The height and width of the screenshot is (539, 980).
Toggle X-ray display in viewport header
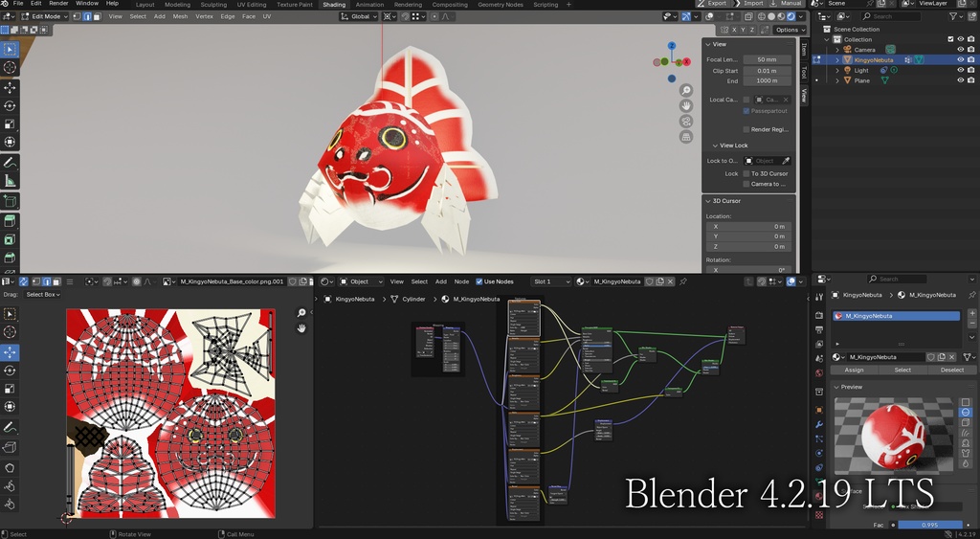tap(748, 17)
